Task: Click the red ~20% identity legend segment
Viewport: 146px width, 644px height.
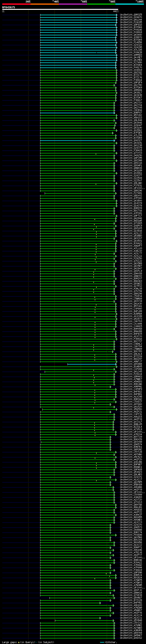Action: point(16,4)
